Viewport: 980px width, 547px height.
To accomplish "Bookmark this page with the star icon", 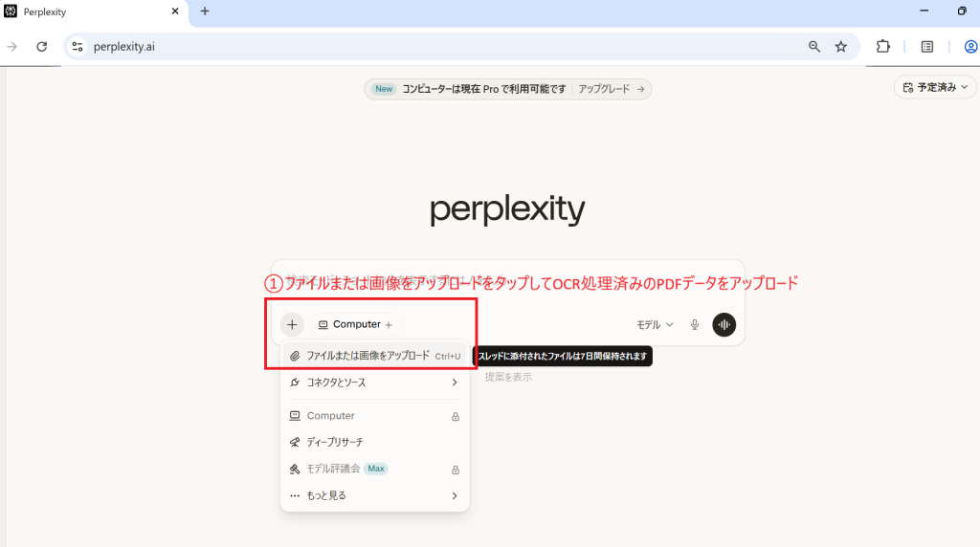I will click(x=841, y=46).
